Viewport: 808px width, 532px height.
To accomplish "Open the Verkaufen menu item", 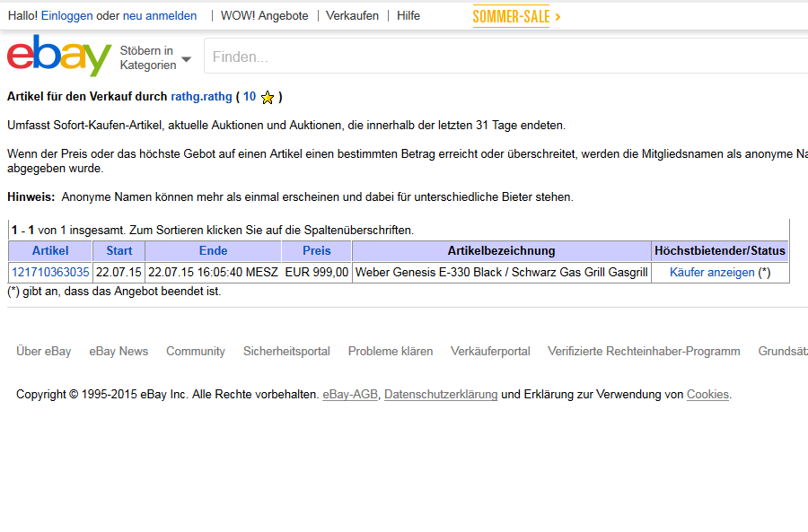I will click(353, 16).
